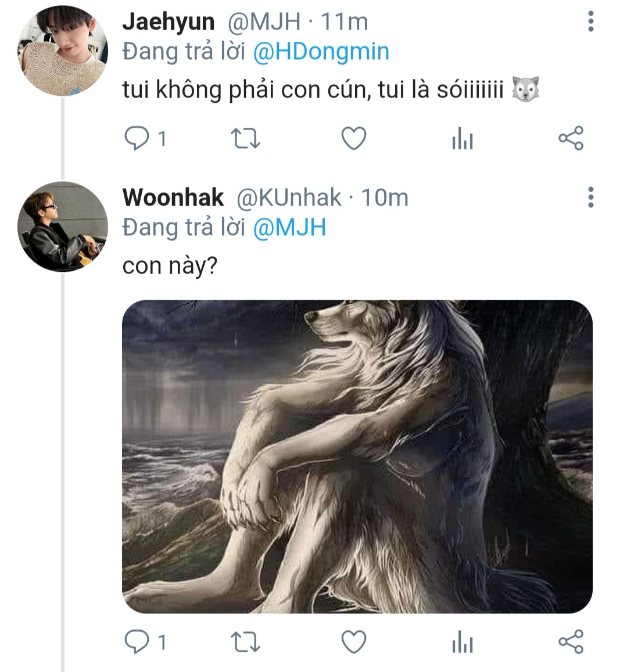
Task: Like Jaehyun's tweet
Action: 353,139
